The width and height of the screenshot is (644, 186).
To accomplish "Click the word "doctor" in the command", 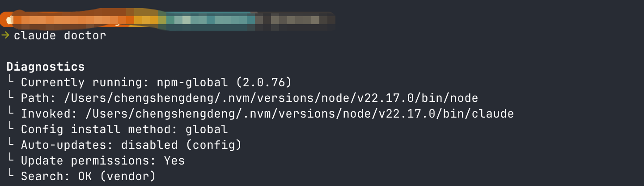I will (x=85, y=35).
